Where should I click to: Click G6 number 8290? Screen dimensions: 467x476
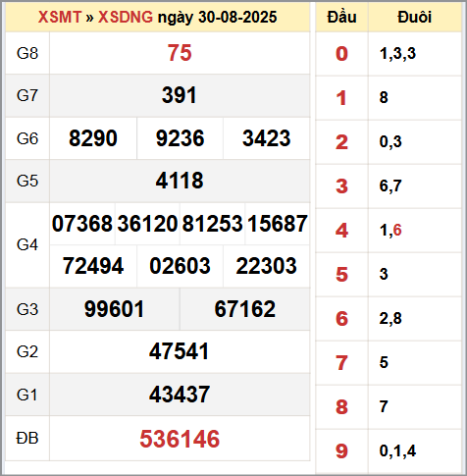point(93,138)
